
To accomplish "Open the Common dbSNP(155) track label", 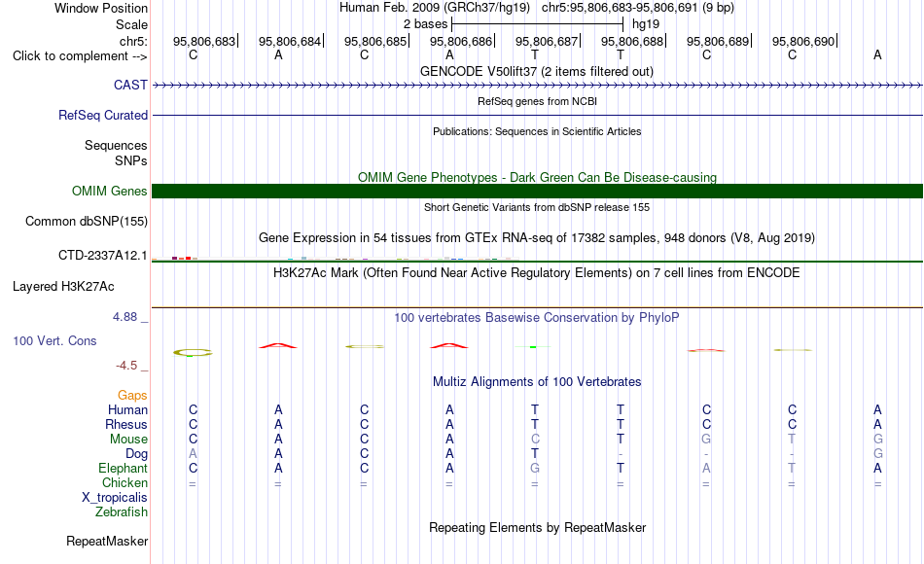I will 86,221.
